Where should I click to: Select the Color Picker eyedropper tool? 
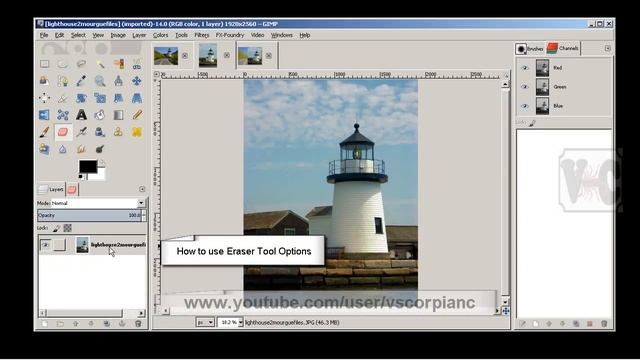click(81, 81)
